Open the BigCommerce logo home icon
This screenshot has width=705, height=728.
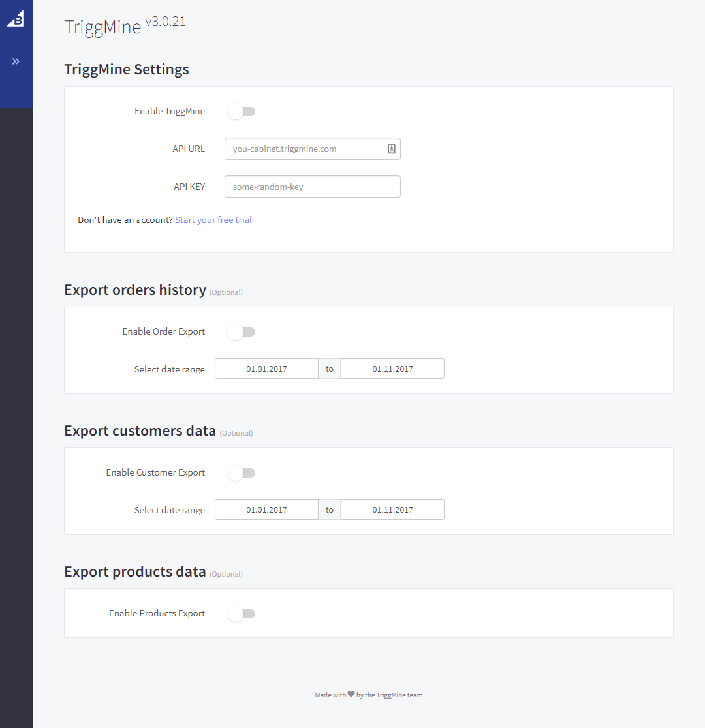(16, 18)
